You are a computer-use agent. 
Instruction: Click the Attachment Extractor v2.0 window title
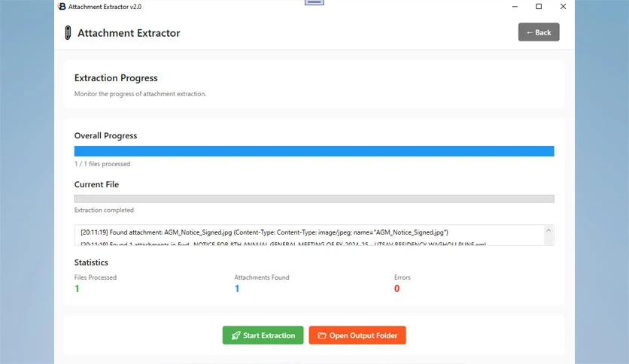[105, 7]
